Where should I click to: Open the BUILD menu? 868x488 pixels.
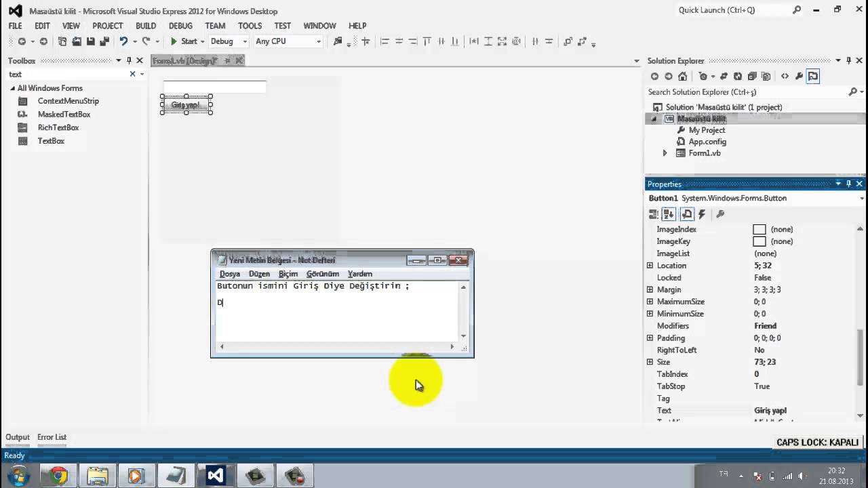146,26
